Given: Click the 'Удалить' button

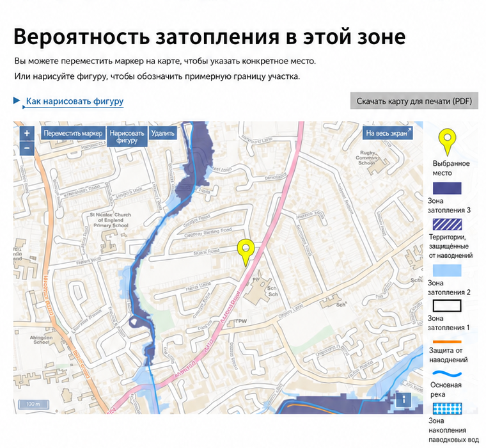Looking at the screenshot, I should click(162, 133).
